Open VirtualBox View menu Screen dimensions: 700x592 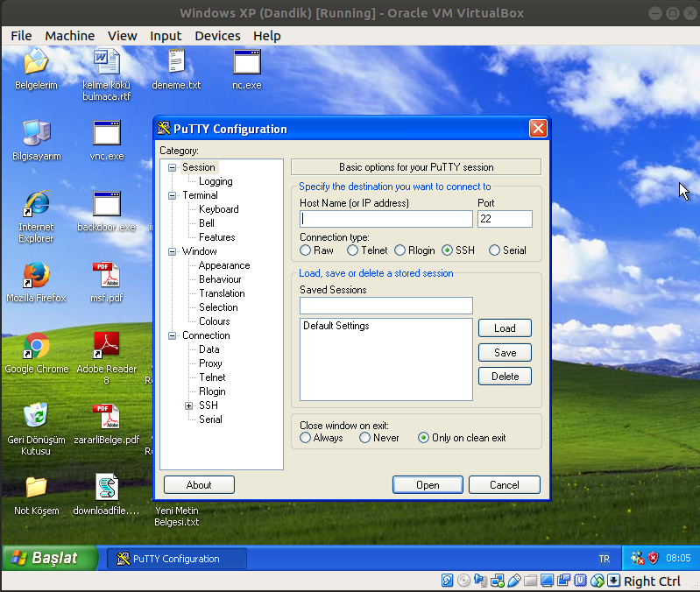click(x=123, y=36)
